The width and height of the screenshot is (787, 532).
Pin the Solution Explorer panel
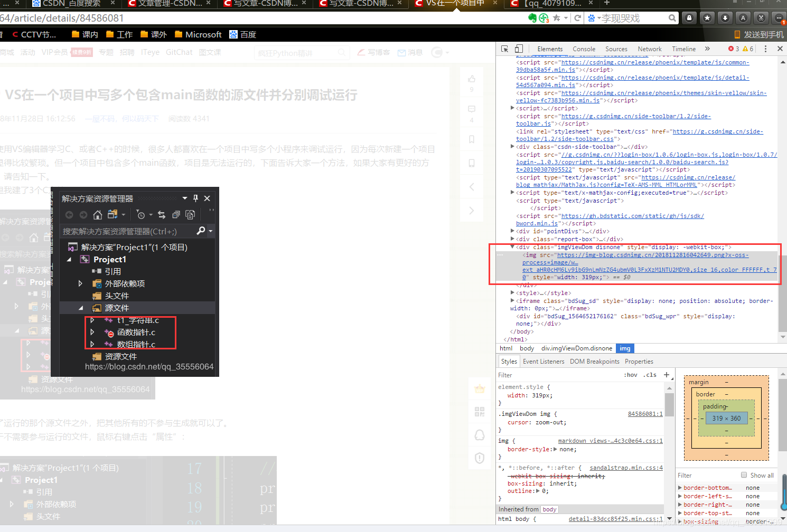point(195,198)
